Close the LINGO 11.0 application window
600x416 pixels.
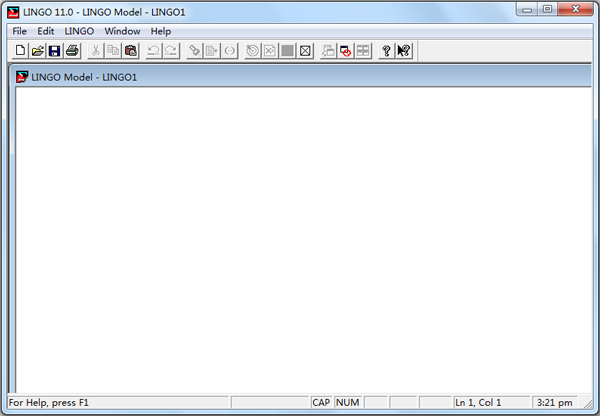click(x=576, y=9)
